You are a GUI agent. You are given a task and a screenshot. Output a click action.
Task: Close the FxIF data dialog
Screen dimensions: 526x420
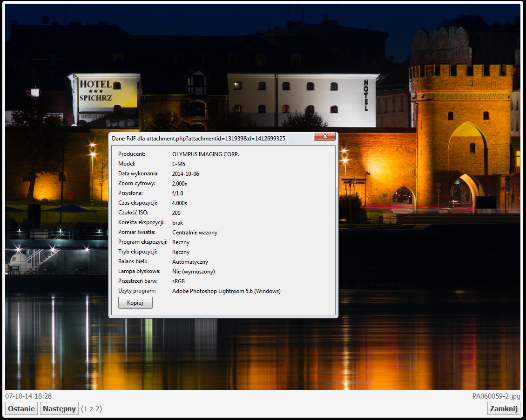tap(324, 137)
